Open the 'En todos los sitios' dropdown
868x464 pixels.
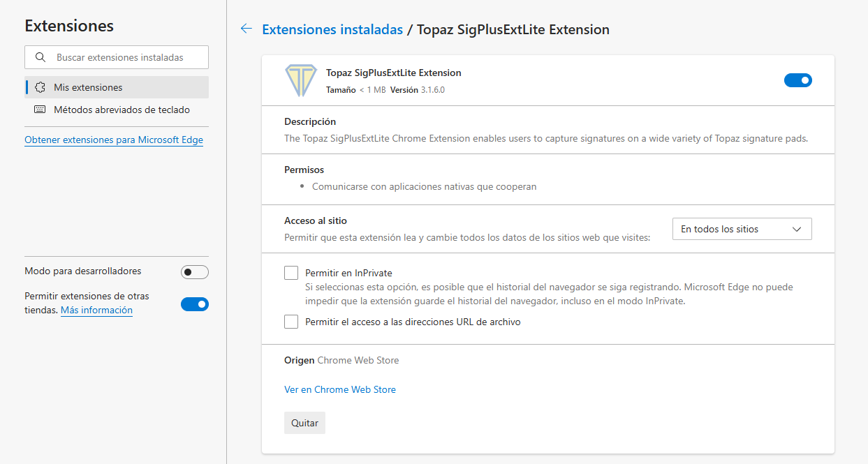point(742,229)
